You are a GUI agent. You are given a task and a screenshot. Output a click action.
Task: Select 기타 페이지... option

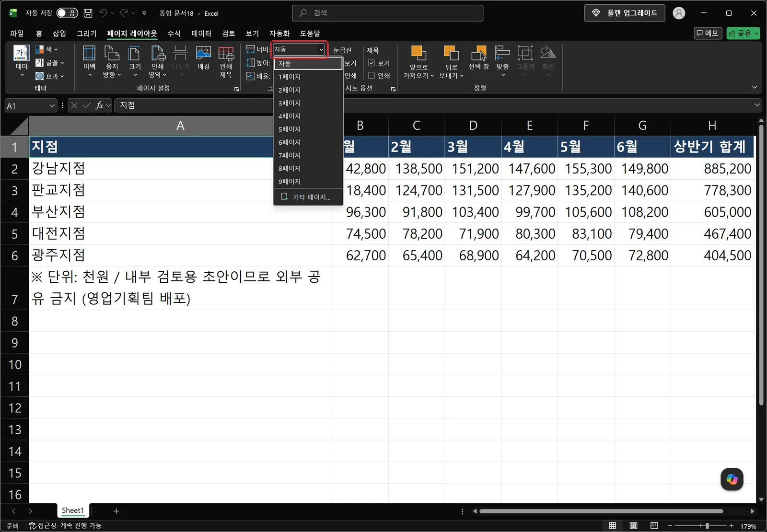click(x=308, y=197)
